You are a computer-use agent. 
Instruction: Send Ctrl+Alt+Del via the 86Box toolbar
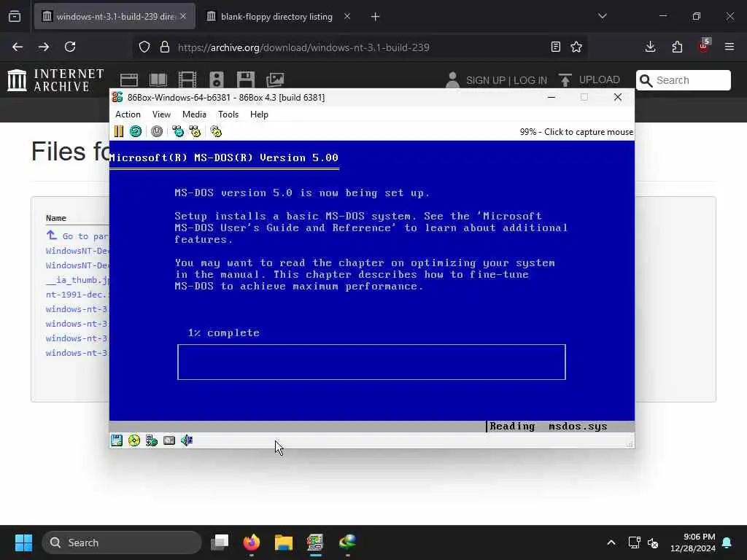coord(178,131)
